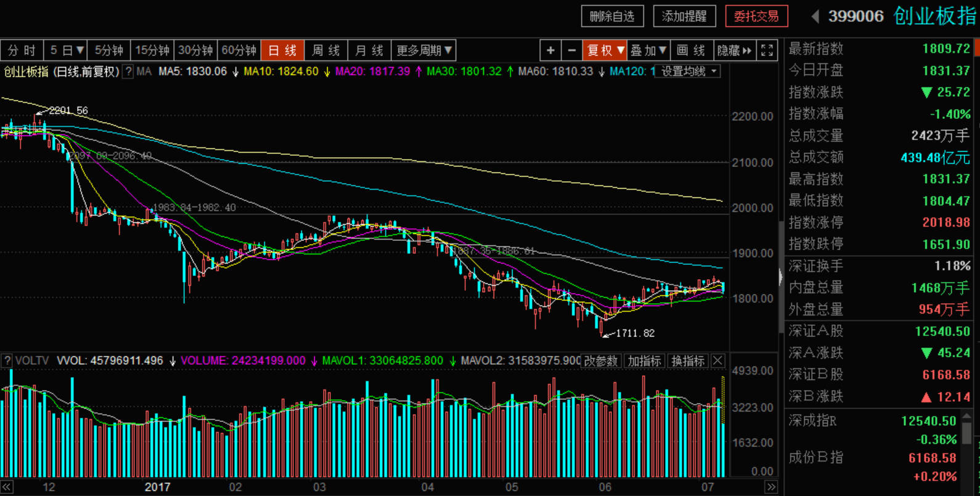Click the 画线 drawing tool button

tap(691, 51)
